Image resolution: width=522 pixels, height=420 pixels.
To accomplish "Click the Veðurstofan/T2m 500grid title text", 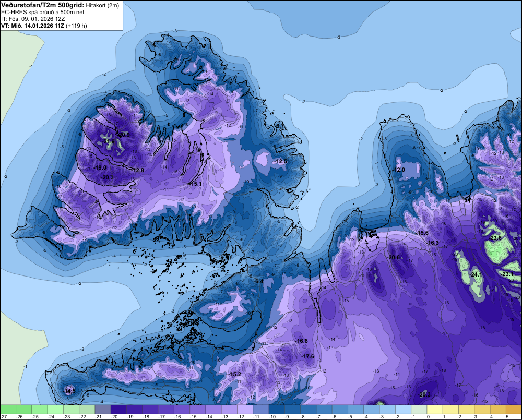I will (43, 5).
